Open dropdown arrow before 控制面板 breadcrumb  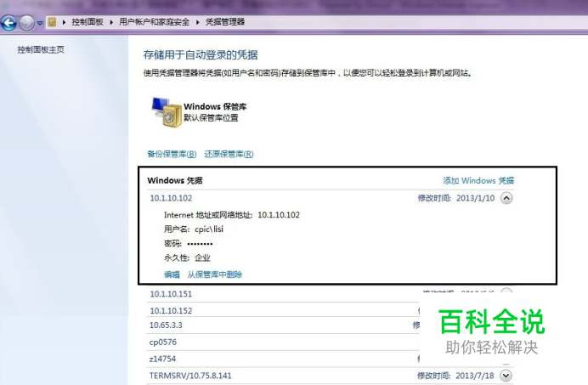pos(64,22)
